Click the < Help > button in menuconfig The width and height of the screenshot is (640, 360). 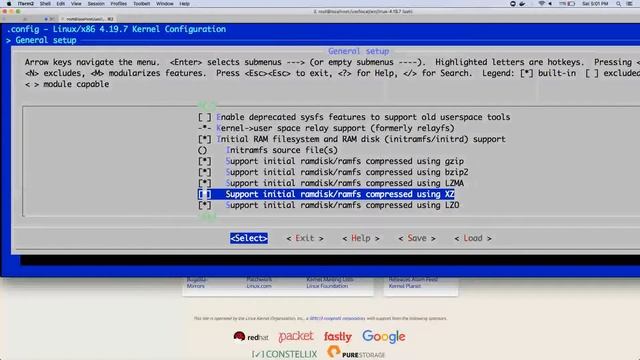click(x=361, y=238)
